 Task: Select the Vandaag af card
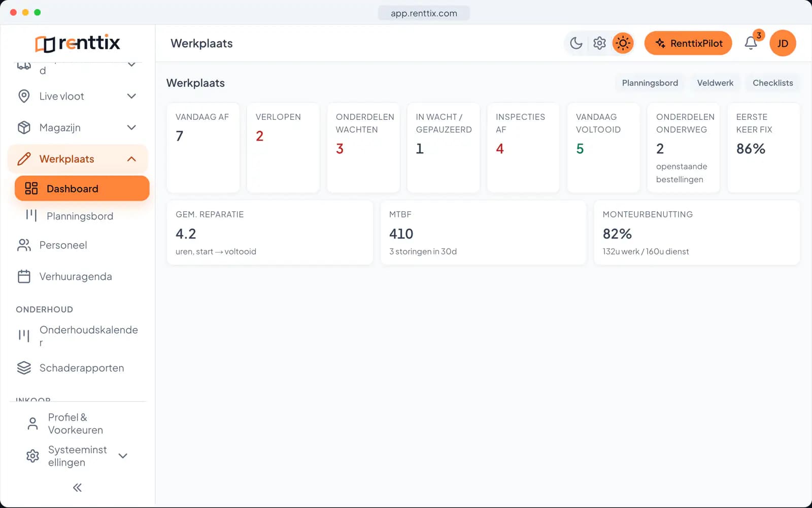click(203, 148)
